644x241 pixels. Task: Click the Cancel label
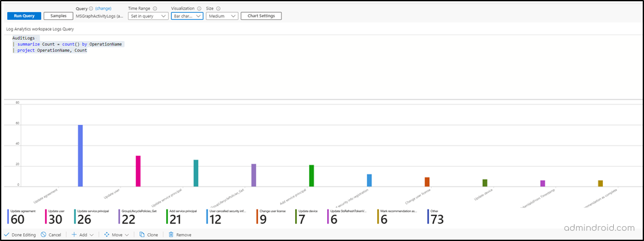pos(55,235)
